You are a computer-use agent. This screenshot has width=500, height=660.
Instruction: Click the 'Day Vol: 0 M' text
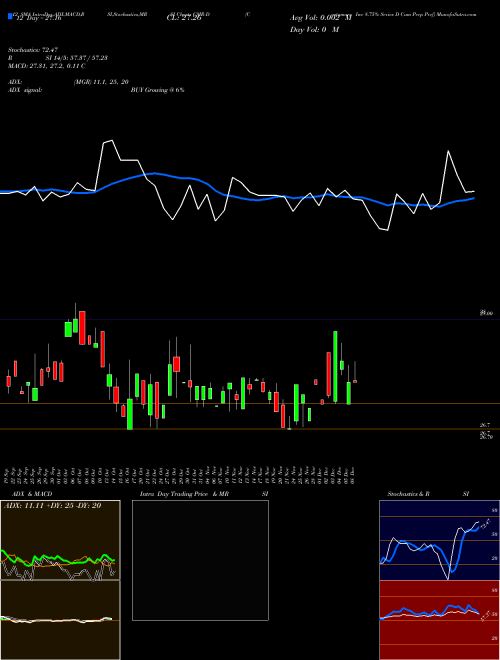point(314,30)
